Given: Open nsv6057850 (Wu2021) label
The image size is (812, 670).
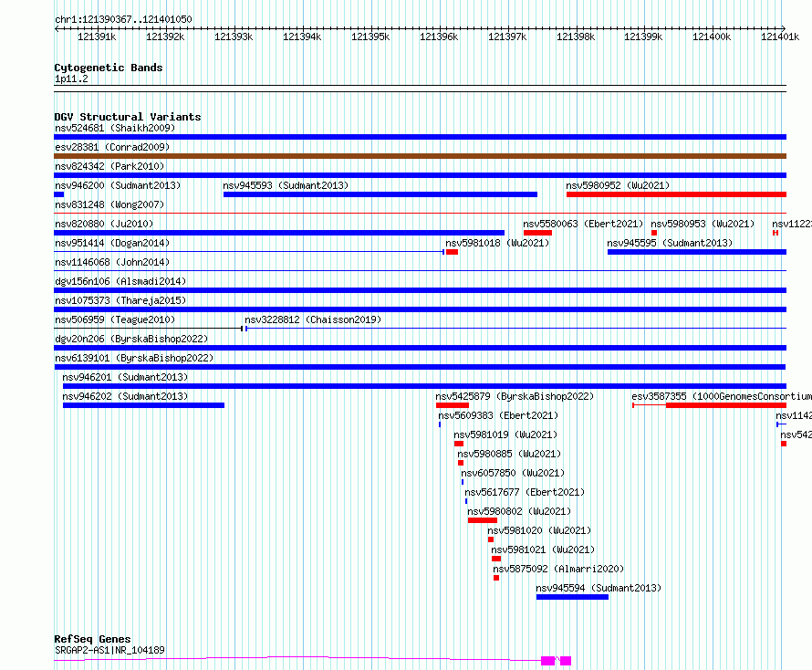Looking at the screenshot, I should [513, 473].
